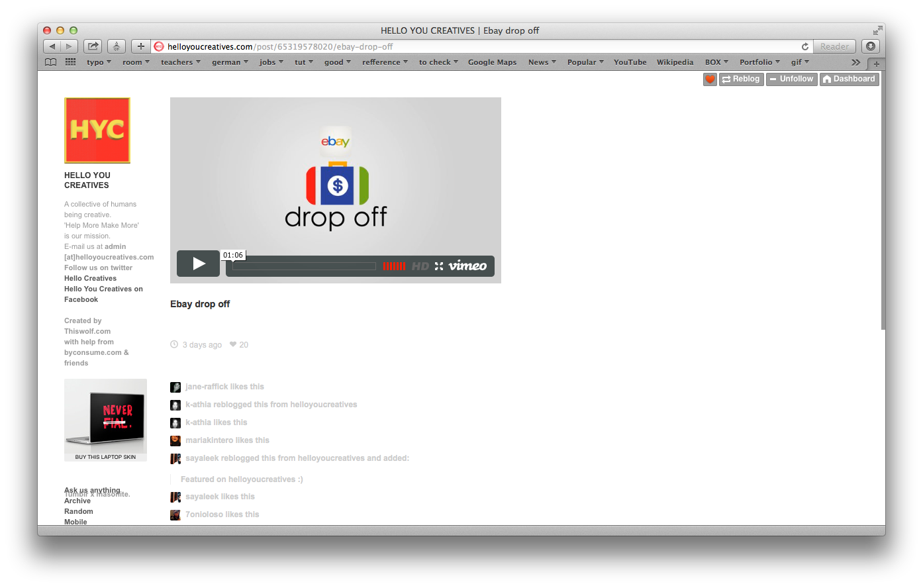The image size is (923, 588).
Task: Click Unfollow to stop following this blog
Action: click(x=792, y=79)
